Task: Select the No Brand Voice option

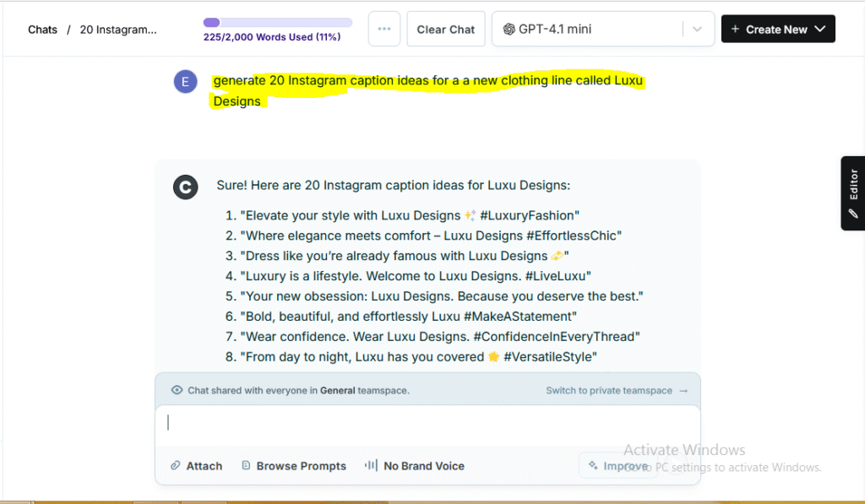Action: [415, 466]
